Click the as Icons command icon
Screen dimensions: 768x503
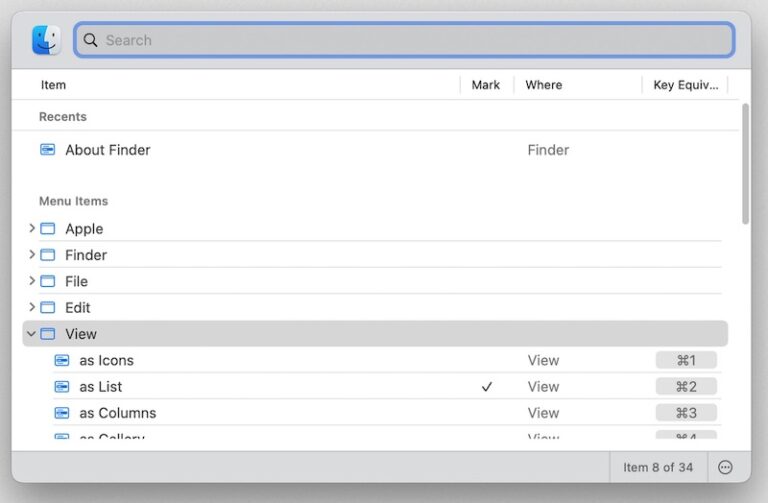62,360
